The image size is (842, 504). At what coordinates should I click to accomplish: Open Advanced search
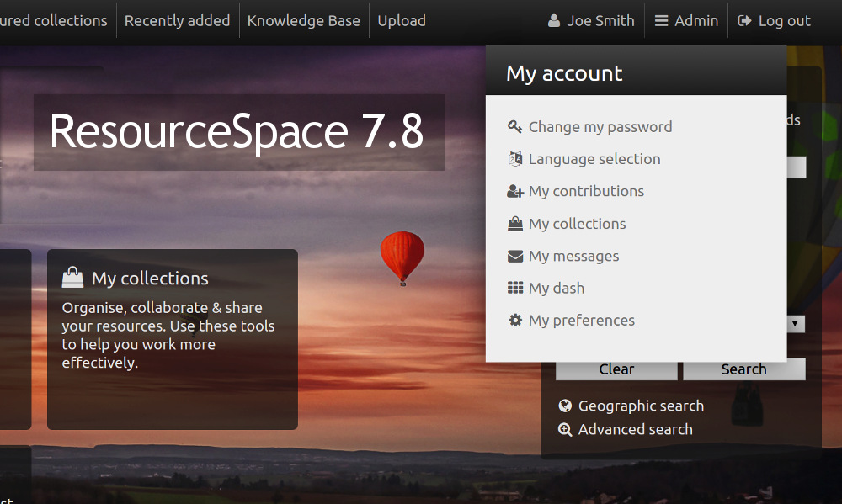coord(635,429)
